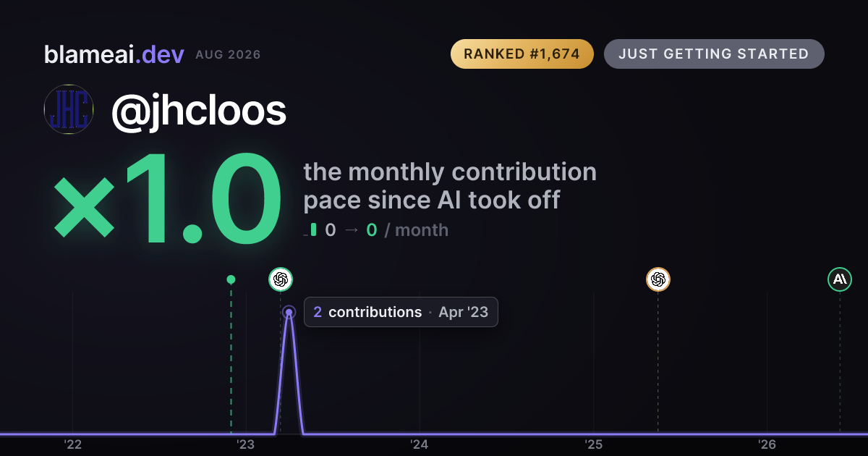Click the '22 axis label

tap(72, 444)
